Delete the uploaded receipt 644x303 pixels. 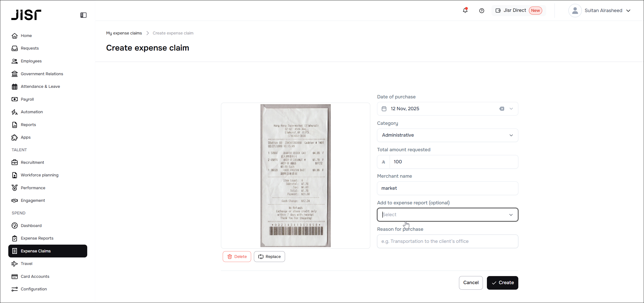[237, 256]
